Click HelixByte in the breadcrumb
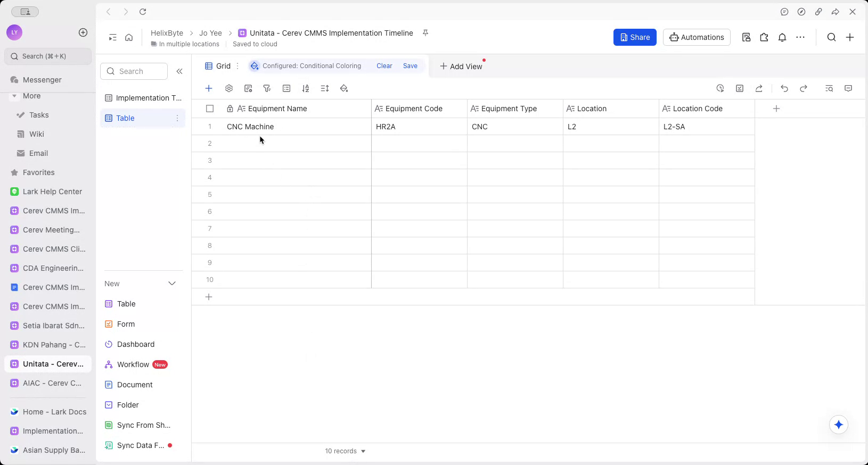Viewport: 868px width, 465px height. point(167,33)
